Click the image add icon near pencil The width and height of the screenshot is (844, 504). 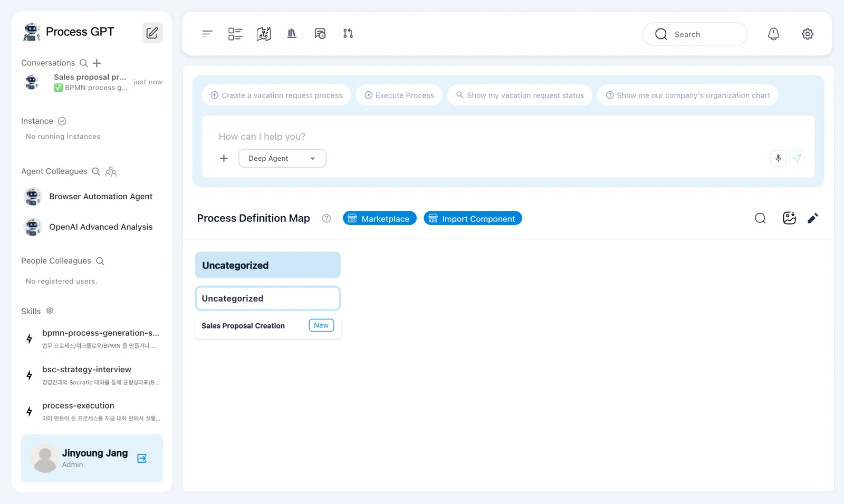(x=789, y=218)
